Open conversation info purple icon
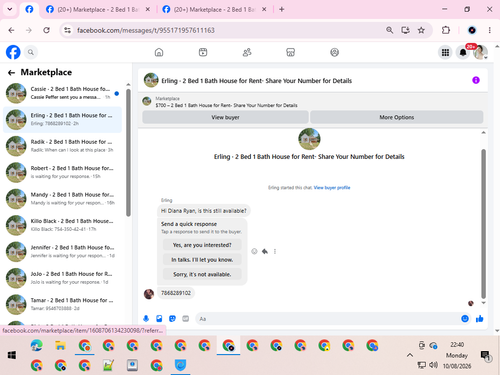The height and width of the screenshot is (375, 500). (476, 80)
